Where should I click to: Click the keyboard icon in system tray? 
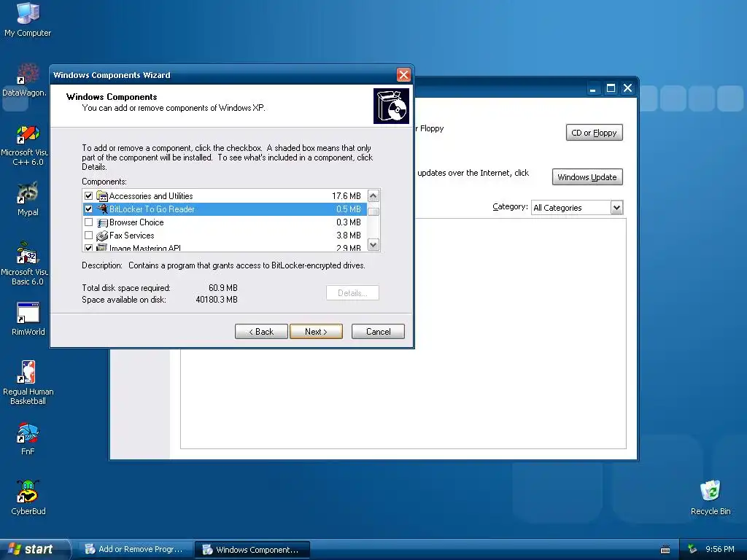665,550
